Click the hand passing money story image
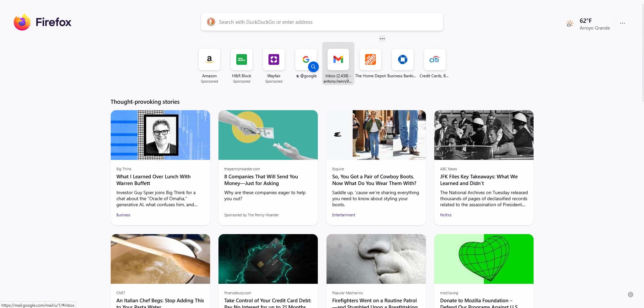 click(268, 135)
